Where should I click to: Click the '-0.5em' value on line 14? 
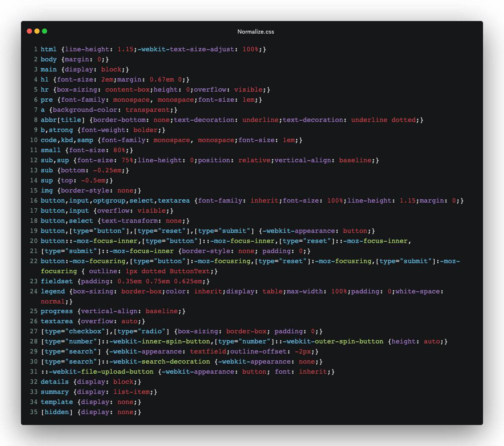coord(93,180)
